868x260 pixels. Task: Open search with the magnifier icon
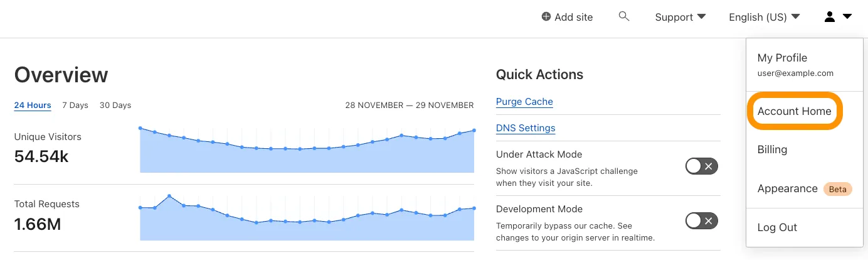pos(623,16)
